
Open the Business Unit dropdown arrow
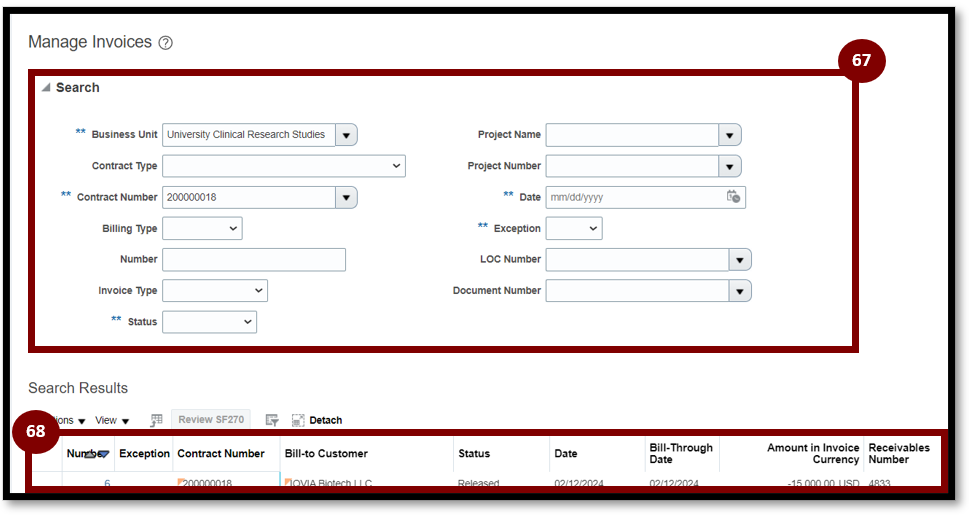(x=347, y=135)
